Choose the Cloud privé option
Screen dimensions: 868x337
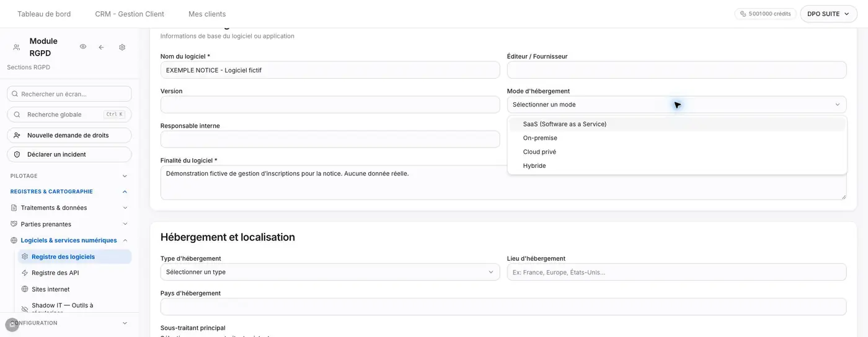[677, 152]
